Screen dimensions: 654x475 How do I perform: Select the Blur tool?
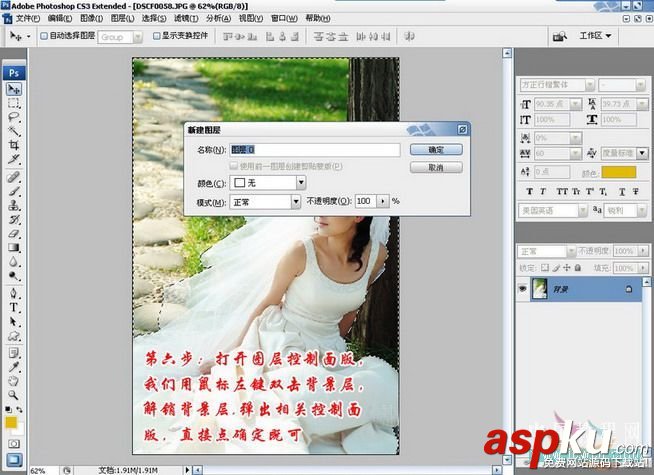(x=14, y=262)
